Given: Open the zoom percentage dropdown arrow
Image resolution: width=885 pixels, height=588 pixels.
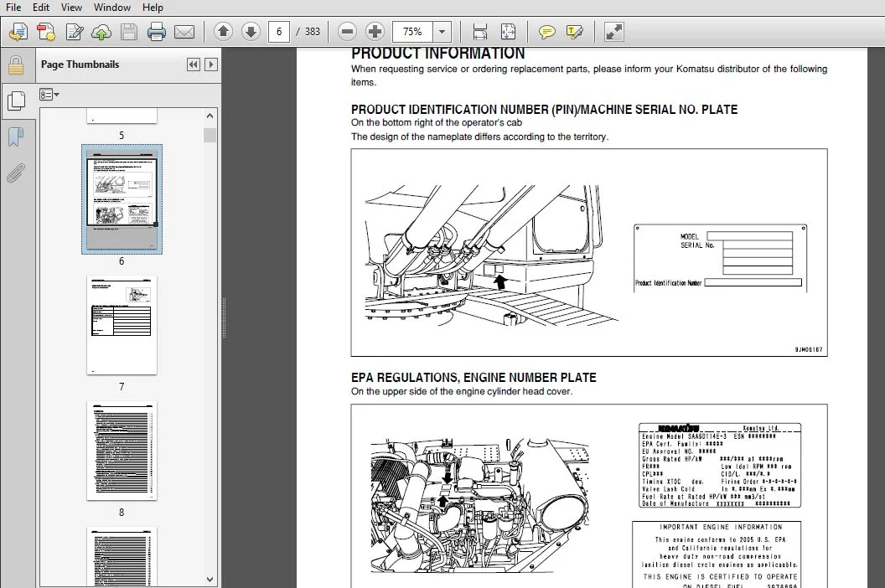Looking at the screenshot, I should click(442, 32).
